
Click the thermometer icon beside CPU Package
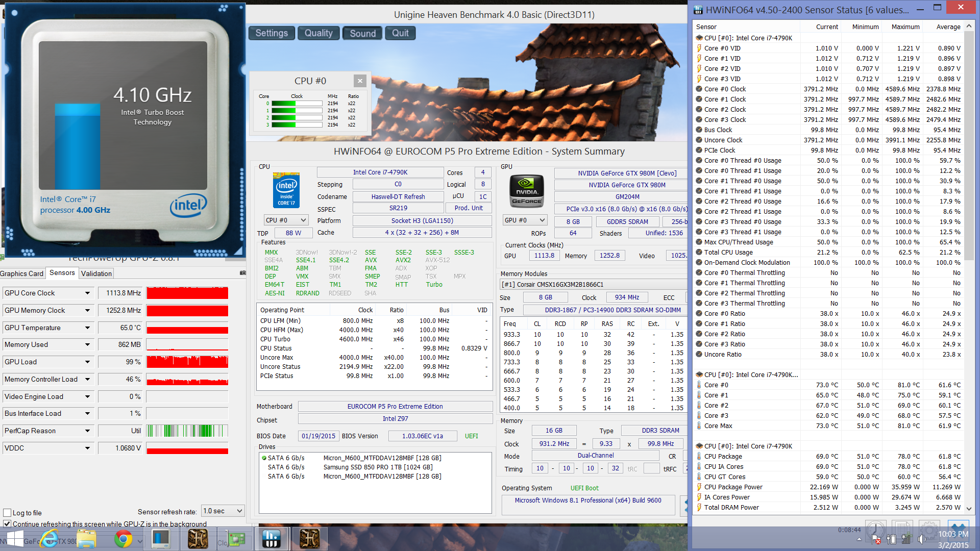pyautogui.click(x=699, y=456)
